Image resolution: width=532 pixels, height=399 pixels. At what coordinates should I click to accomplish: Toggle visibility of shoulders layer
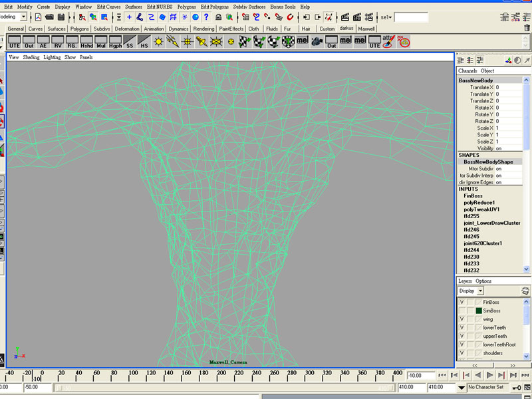[462, 353]
